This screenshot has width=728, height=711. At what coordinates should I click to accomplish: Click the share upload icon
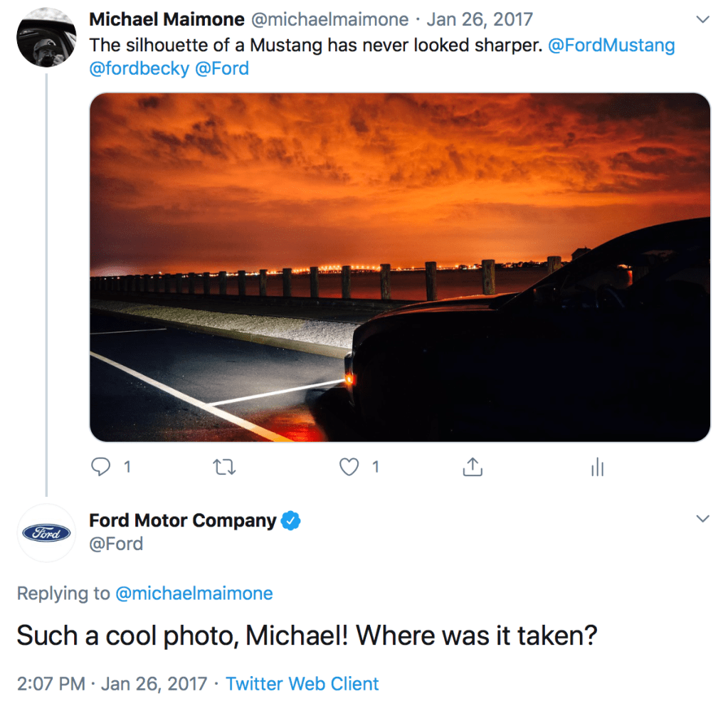pos(473,467)
